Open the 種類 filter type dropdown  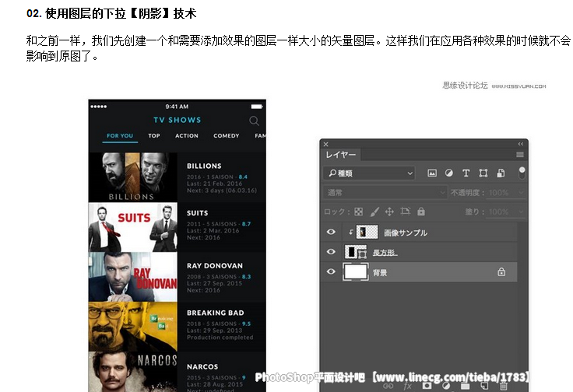[x=369, y=173]
